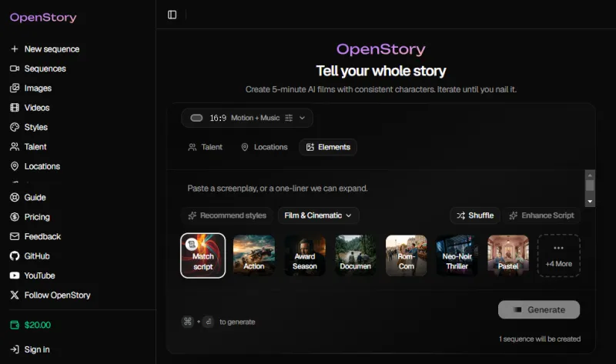
Task: Open Images via its gallery icon
Action: [x=15, y=88]
